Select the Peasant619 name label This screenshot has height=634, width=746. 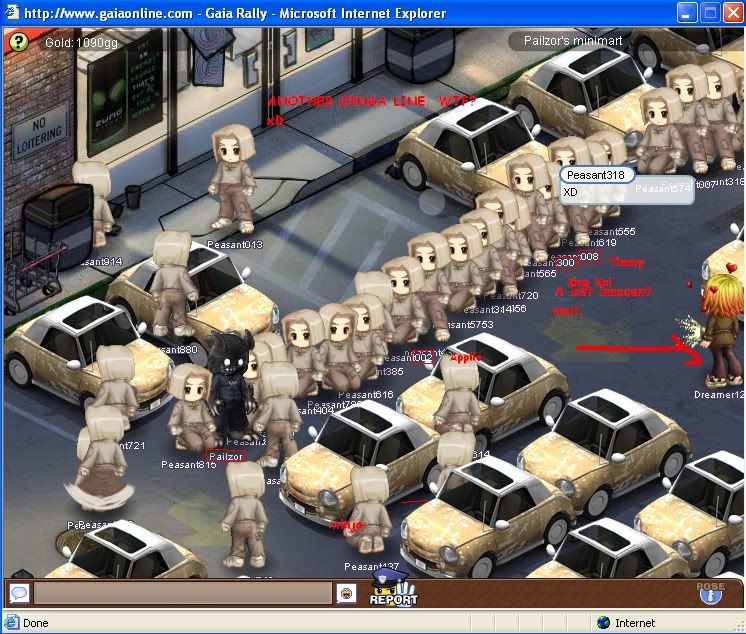(x=589, y=243)
